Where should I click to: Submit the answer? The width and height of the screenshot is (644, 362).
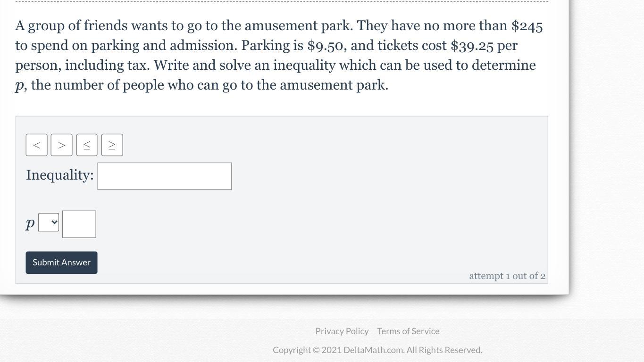pyautogui.click(x=61, y=263)
